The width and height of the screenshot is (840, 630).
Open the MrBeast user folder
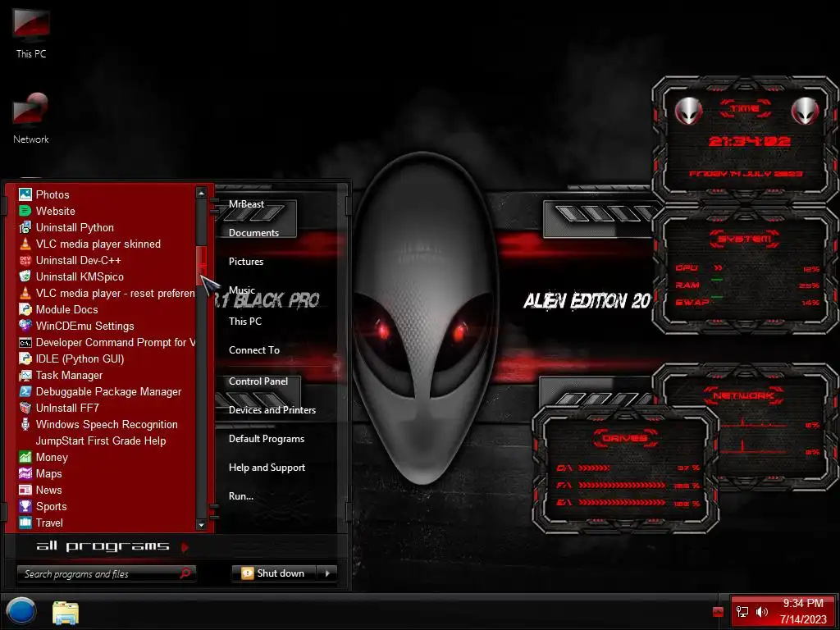point(246,204)
